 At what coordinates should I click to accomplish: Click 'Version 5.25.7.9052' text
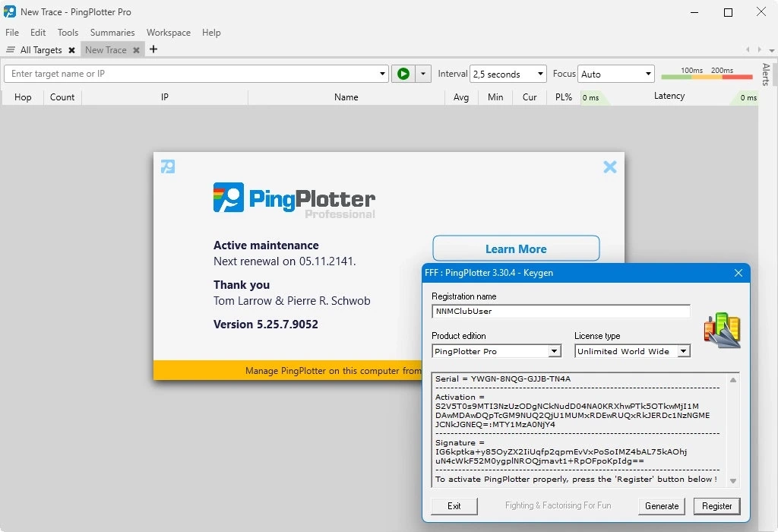tap(265, 325)
